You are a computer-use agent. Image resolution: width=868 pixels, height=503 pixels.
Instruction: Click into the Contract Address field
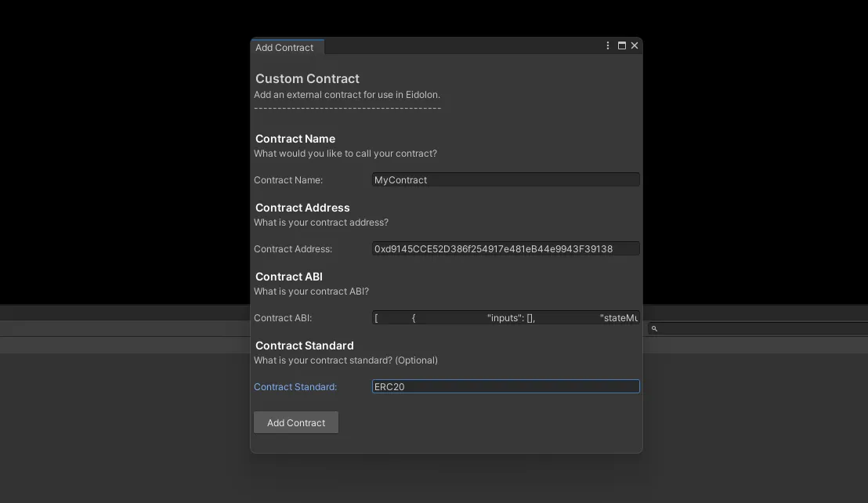(x=505, y=249)
